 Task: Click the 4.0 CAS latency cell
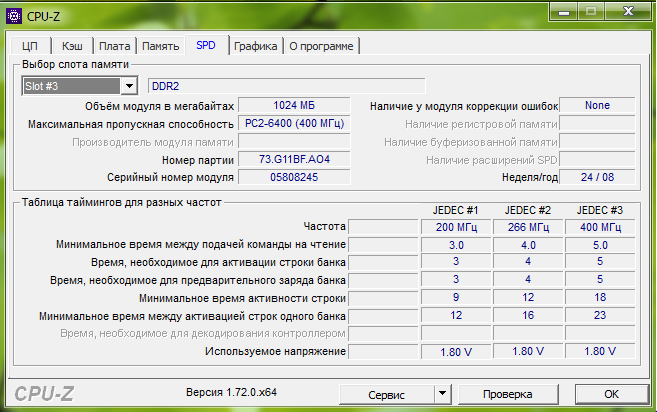[528, 245]
